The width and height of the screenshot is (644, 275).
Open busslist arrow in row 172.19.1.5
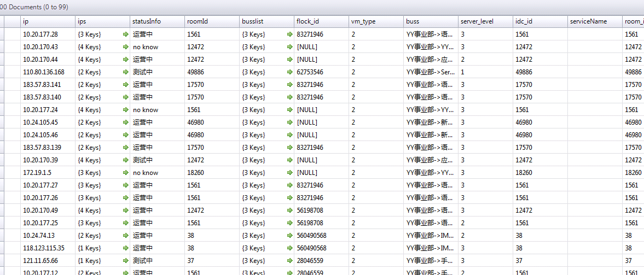click(x=289, y=173)
